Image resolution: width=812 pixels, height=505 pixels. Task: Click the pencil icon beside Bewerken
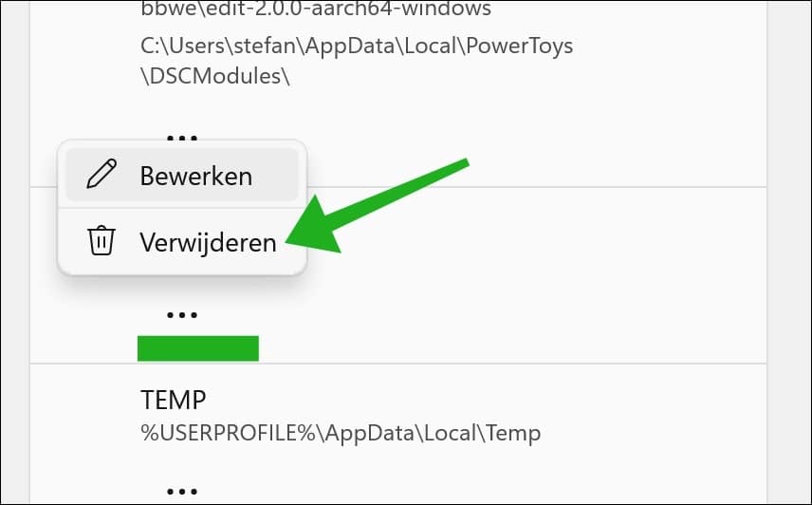point(101,174)
